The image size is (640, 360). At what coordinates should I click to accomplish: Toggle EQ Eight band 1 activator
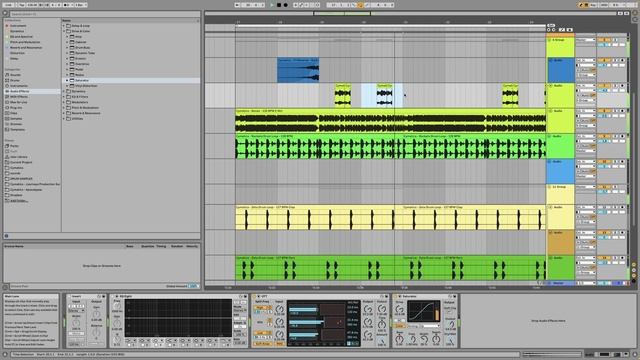(129, 344)
